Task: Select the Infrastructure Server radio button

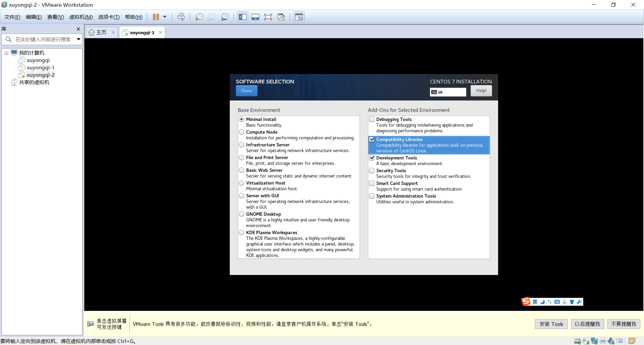Action: click(x=241, y=145)
